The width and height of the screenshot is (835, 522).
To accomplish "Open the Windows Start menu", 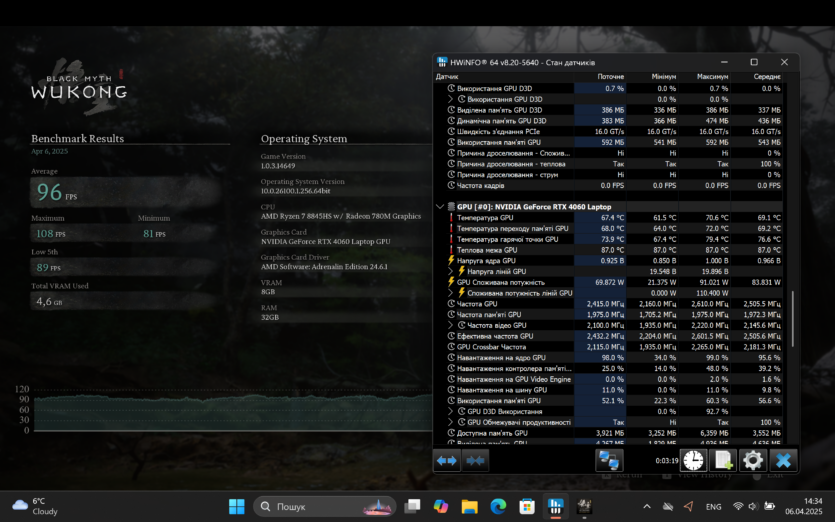I will [x=236, y=506].
